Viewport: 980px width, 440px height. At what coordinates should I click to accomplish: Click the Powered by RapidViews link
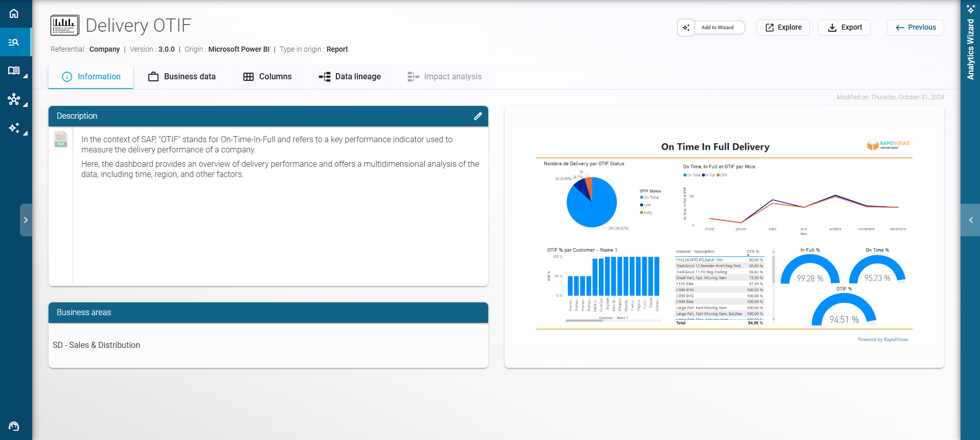883,340
